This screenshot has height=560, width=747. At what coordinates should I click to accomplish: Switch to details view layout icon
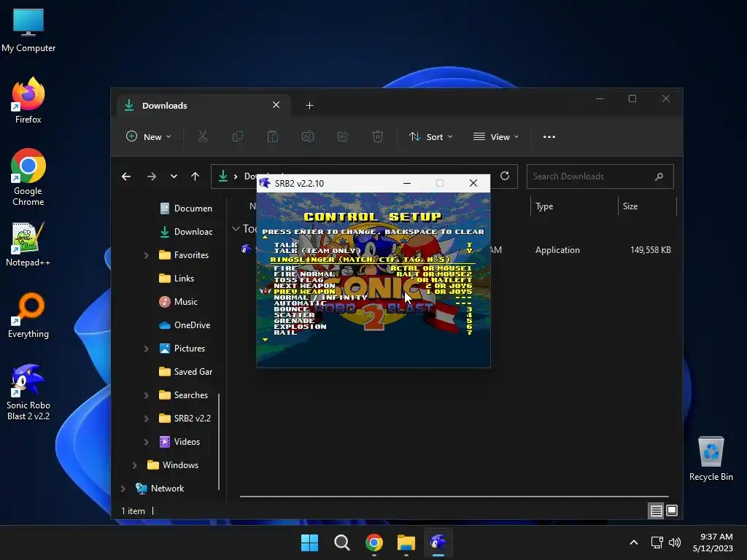pyautogui.click(x=656, y=511)
